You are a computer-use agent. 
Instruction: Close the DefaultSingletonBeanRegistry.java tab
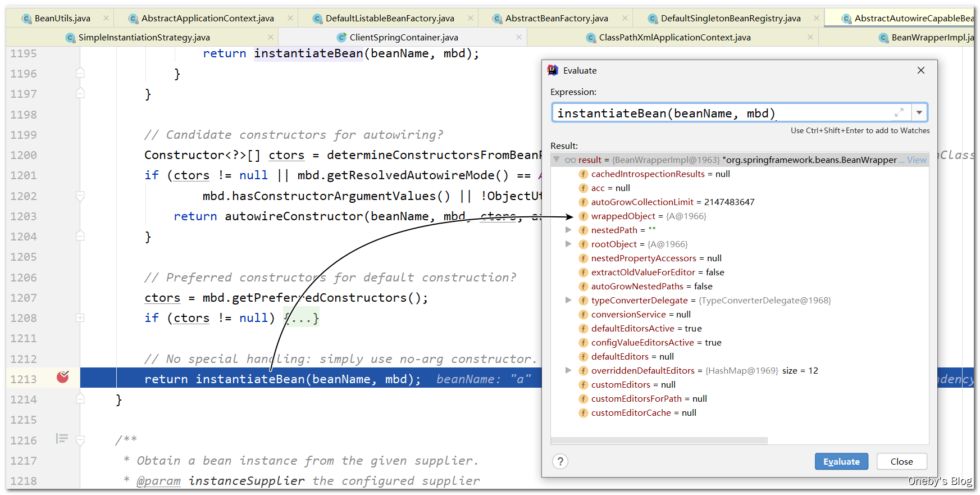tap(817, 19)
